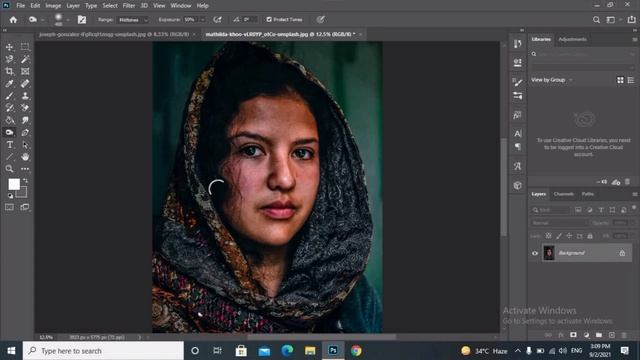
Task: Click the Windows search box on taskbar
Action: (103, 351)
